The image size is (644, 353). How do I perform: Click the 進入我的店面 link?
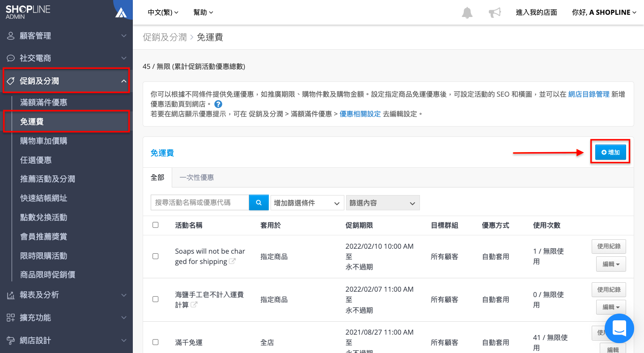coord(537,13)
